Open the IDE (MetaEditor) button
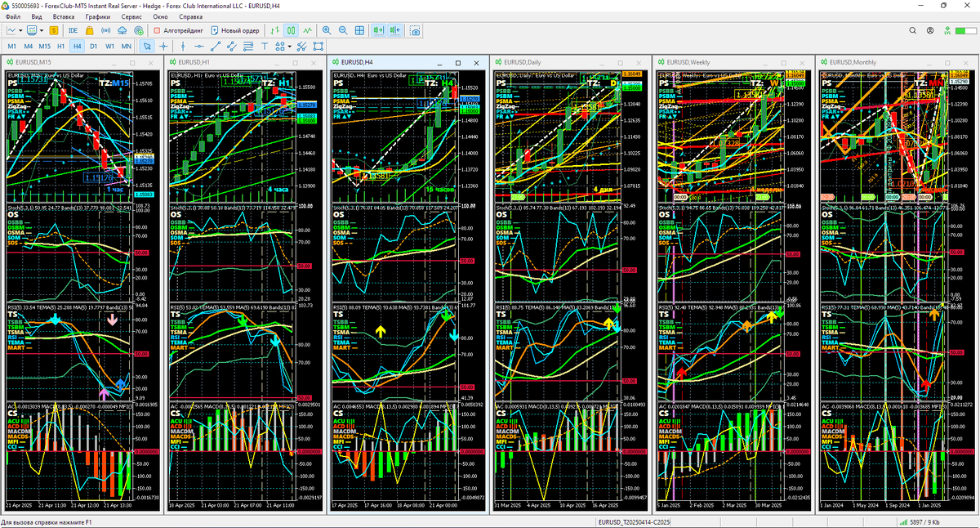 pos(73,30)
